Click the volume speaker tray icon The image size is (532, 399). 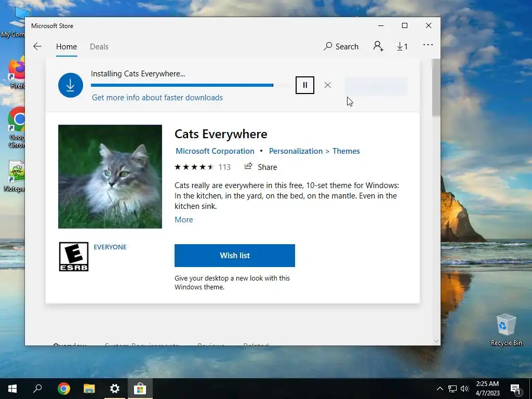(464, 389)
